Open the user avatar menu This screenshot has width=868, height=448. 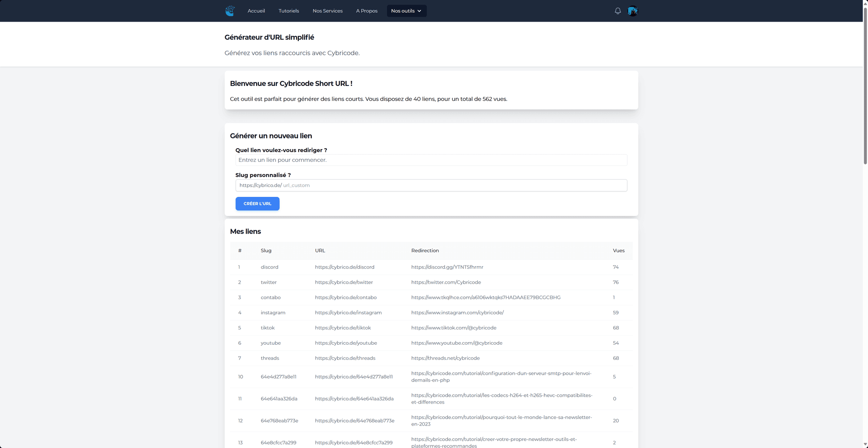633,11
